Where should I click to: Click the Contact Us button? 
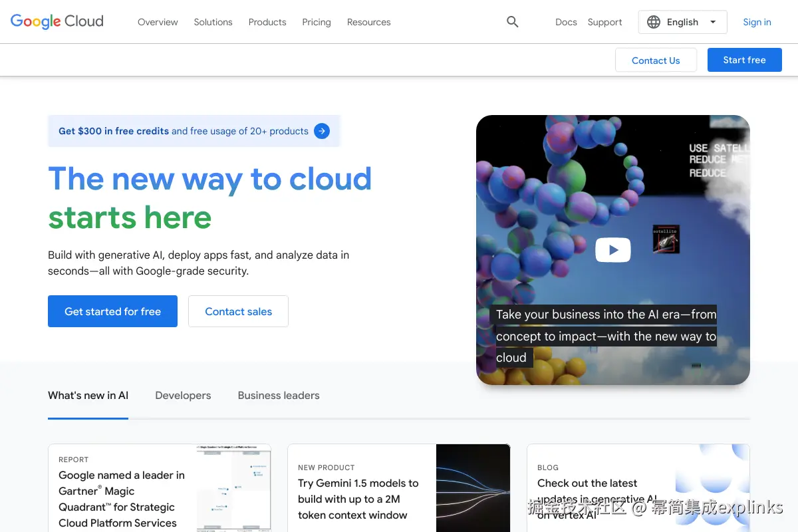click(x=656, y=60)
